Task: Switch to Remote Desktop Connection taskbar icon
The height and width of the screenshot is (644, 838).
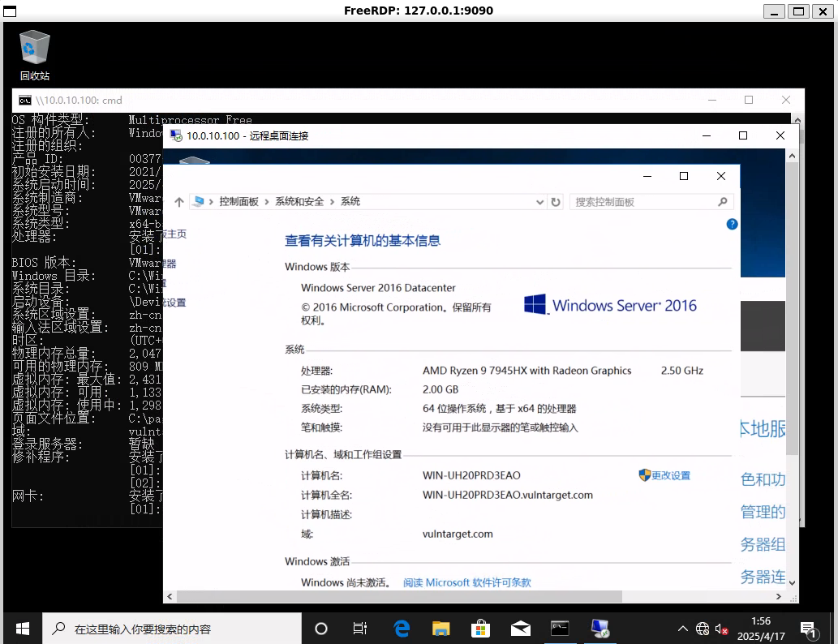Action: (599, 629)
